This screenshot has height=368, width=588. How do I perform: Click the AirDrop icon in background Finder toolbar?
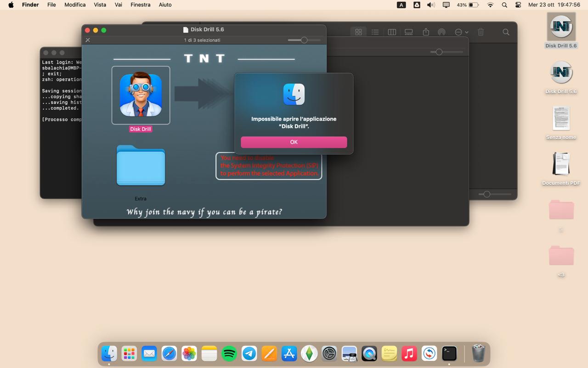(441, 32)
